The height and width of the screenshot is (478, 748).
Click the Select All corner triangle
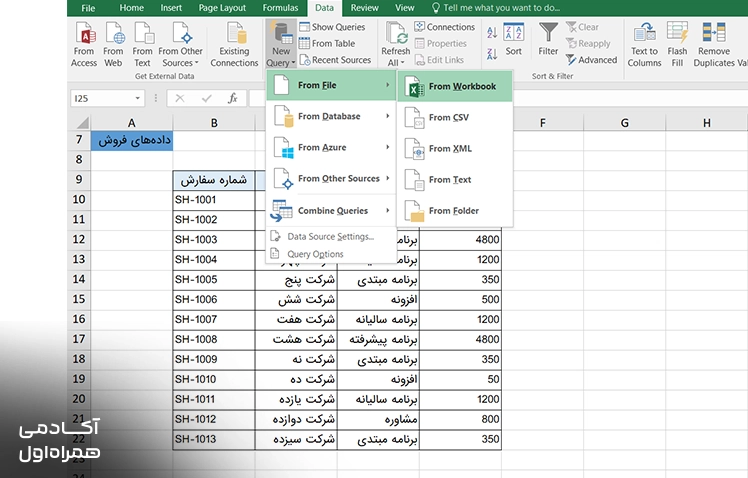point(82,123)
